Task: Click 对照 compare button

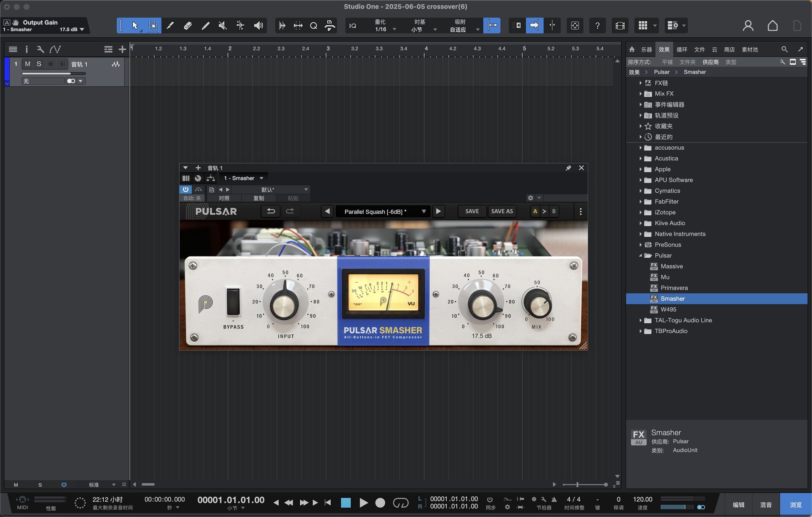Action: (224, 198)
